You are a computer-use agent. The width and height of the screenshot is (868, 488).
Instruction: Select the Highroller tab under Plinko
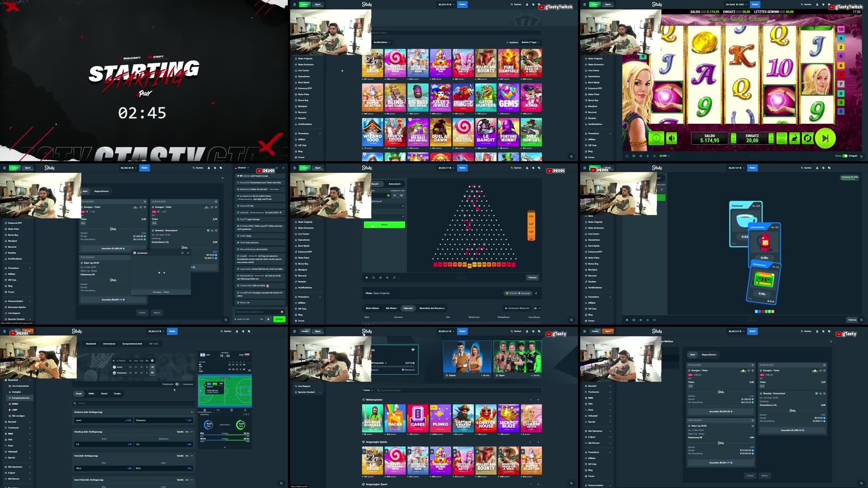pyautogui.click(x=408, y=308)
